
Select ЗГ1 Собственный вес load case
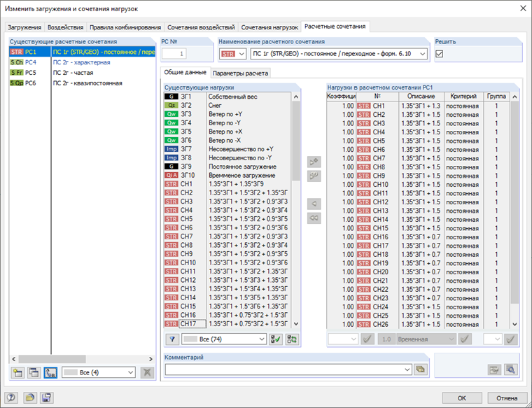tap(227, 97)
